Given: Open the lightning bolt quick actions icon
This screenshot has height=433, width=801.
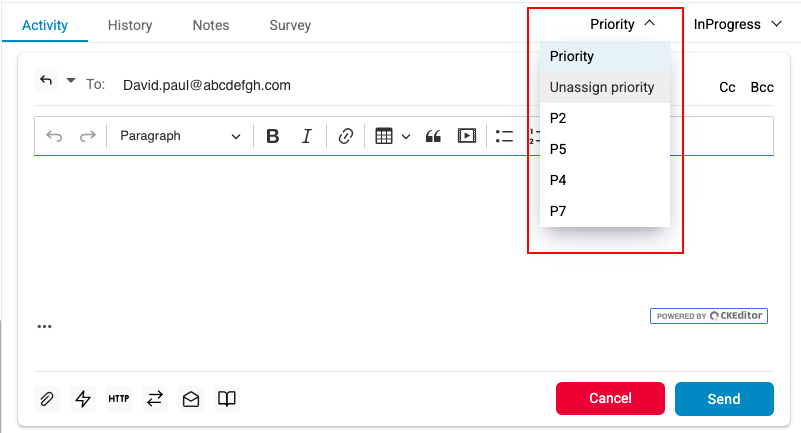Looking at the screenshot, I should click(x=83, y=399).
